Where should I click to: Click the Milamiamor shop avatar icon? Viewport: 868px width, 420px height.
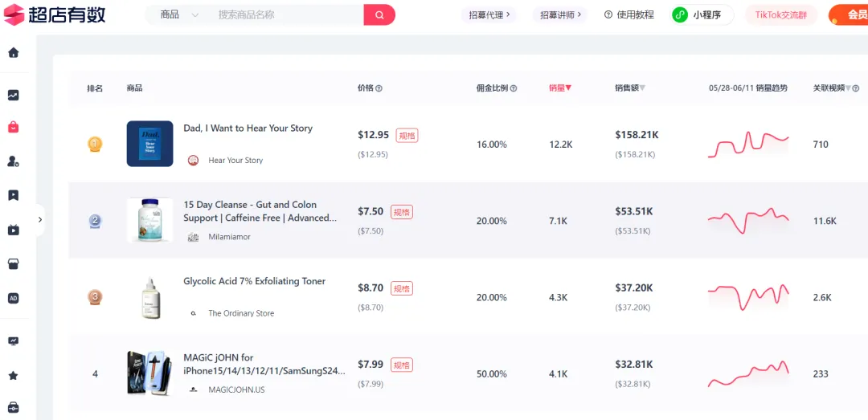193,237
